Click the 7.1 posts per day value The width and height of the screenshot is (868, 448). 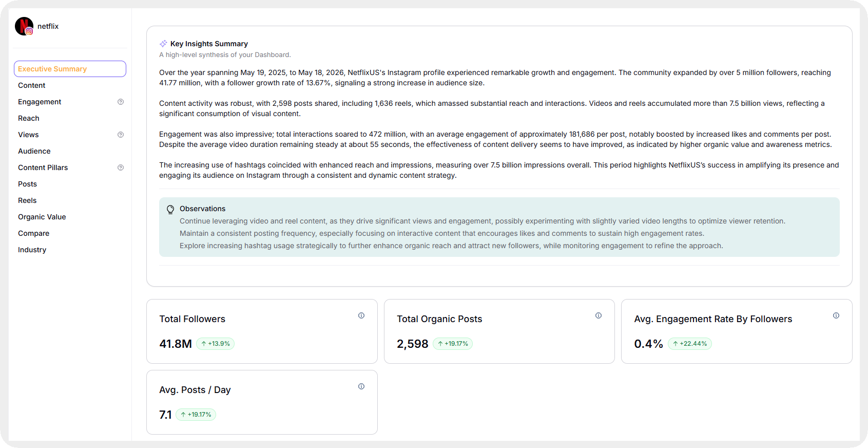pyautogui.click(x=165, y=415)
